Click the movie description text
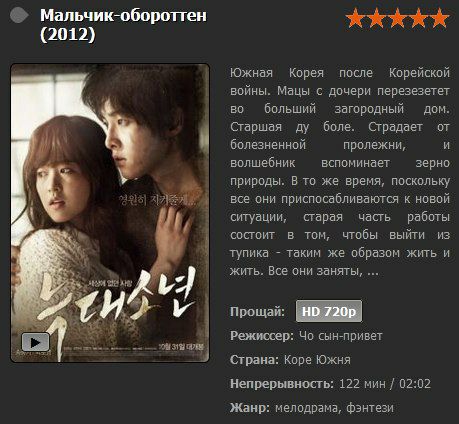 pos(340,172)
